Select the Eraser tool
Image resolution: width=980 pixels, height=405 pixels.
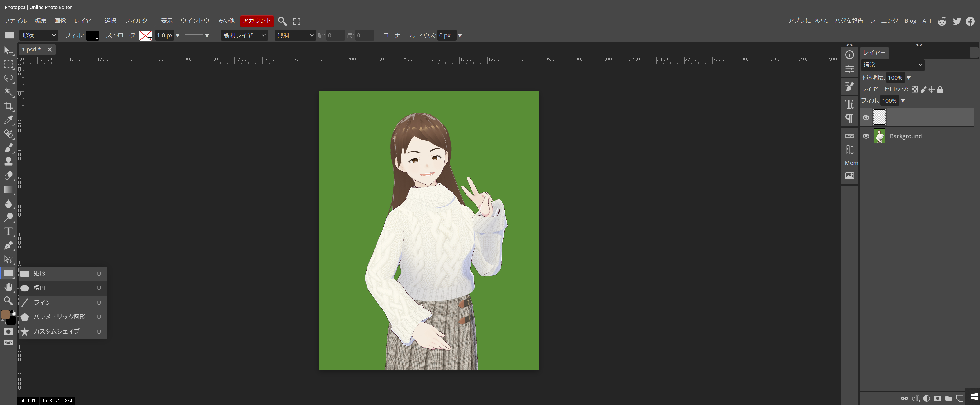(x=8, y=176)
